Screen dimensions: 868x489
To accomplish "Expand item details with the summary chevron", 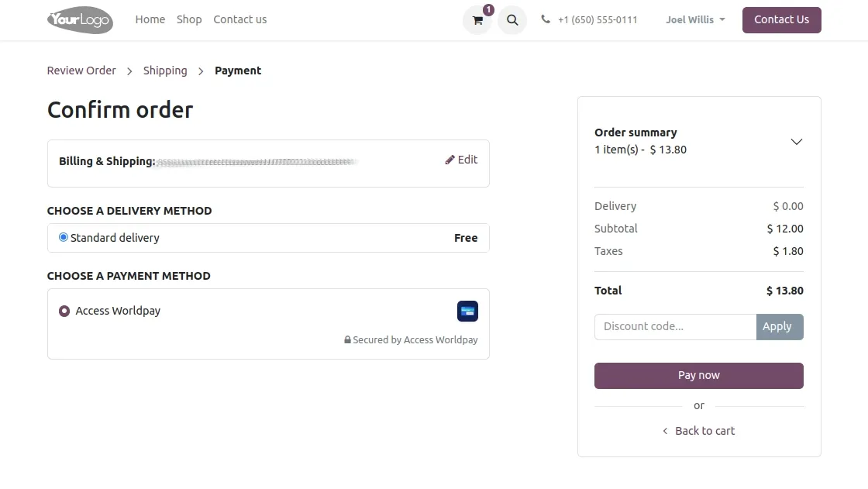I will [797, 142].
